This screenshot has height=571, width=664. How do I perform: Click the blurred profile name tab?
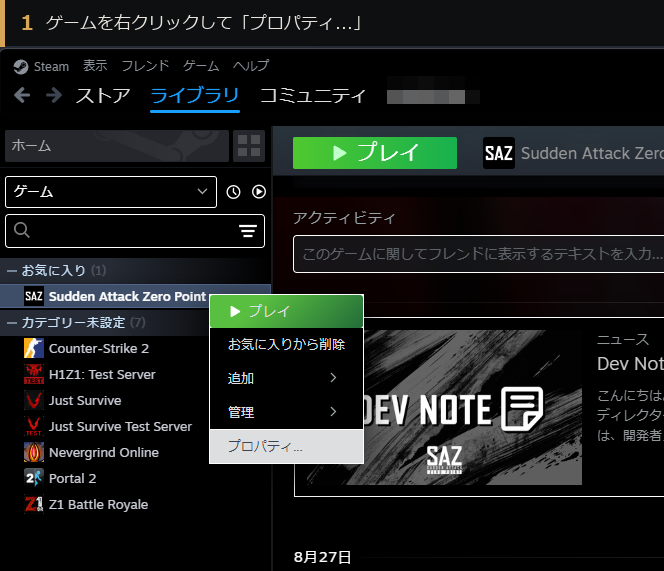[433, 95]
